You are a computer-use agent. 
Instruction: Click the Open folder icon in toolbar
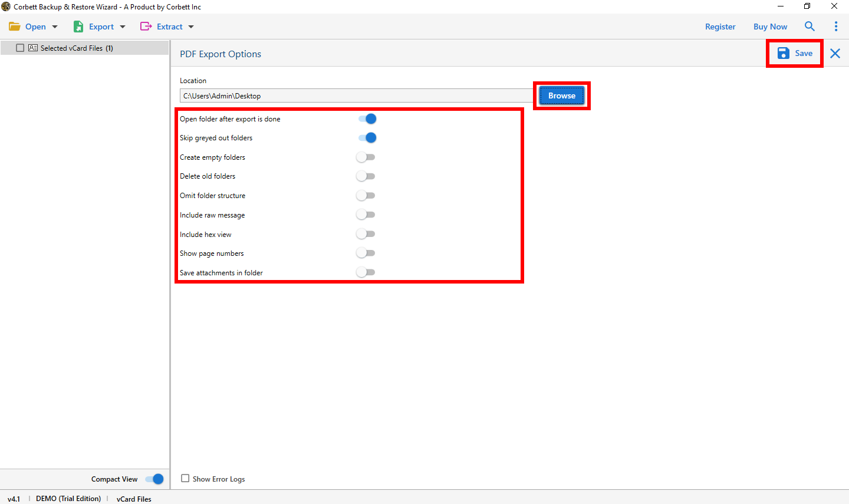point(15,27)
